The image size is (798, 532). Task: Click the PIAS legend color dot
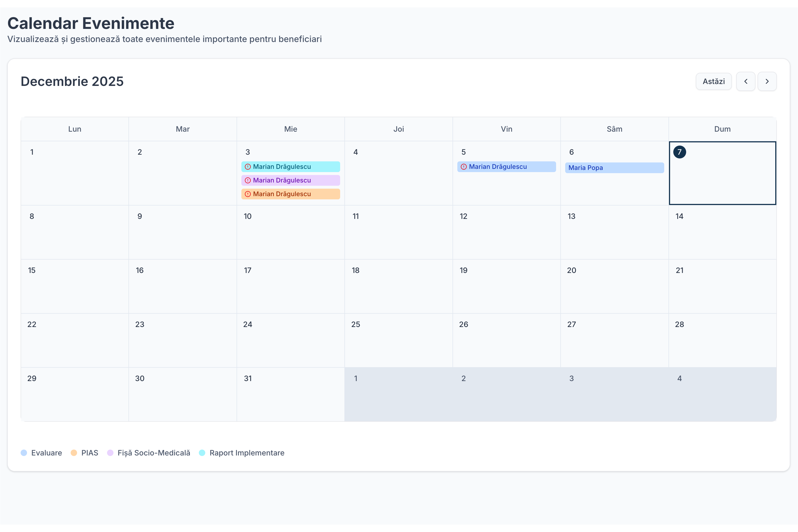[x=74, y=453]
